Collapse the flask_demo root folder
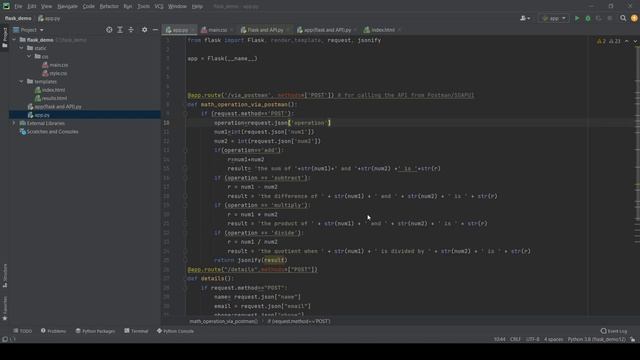The width and height of the screenshot is (640, 360). tap(14, 40)
